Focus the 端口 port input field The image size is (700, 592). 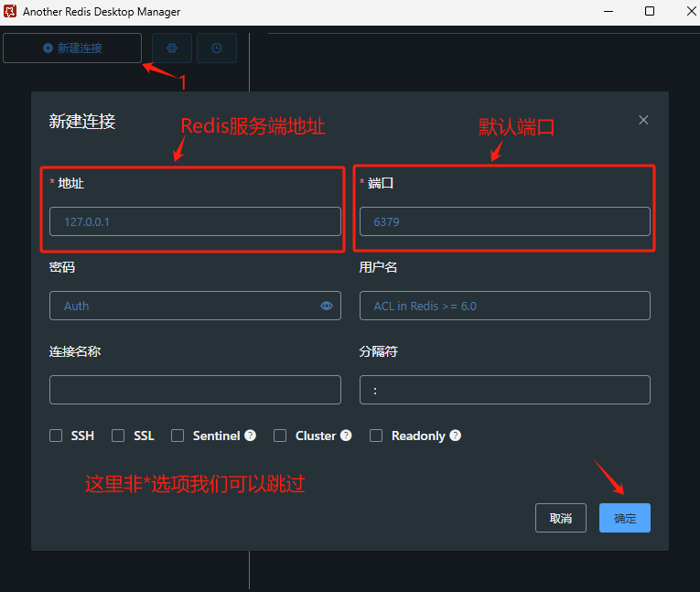(x=505, y=221)
